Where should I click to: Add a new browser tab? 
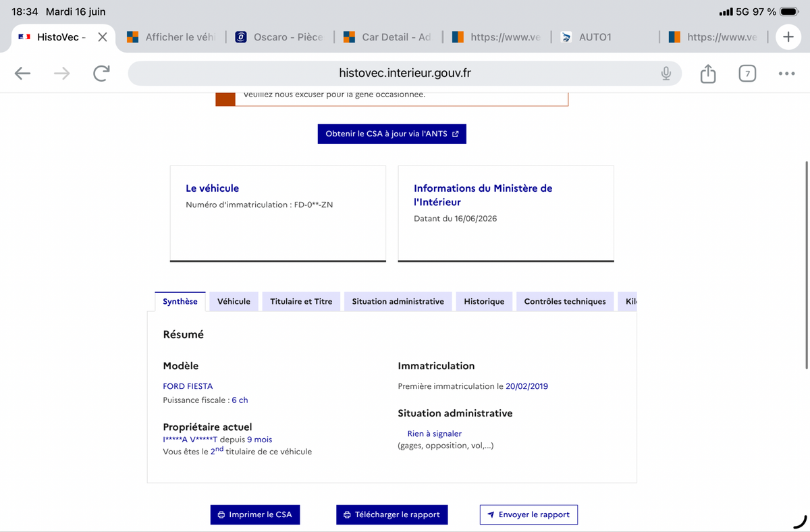point(788,37)
